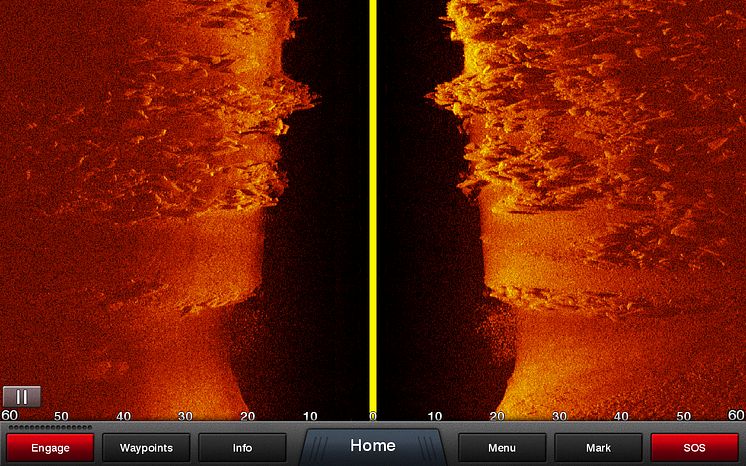Open the Menu options
This screenshot has height=466, width=746.
502,447
